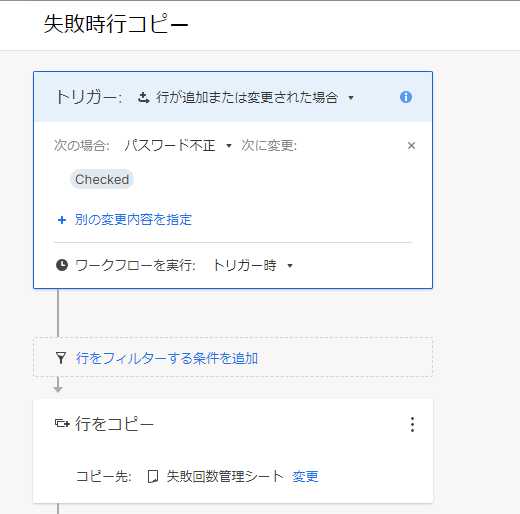
Task: Click the clock icon beside ワークフローを実行
Action: coord(62,265)
